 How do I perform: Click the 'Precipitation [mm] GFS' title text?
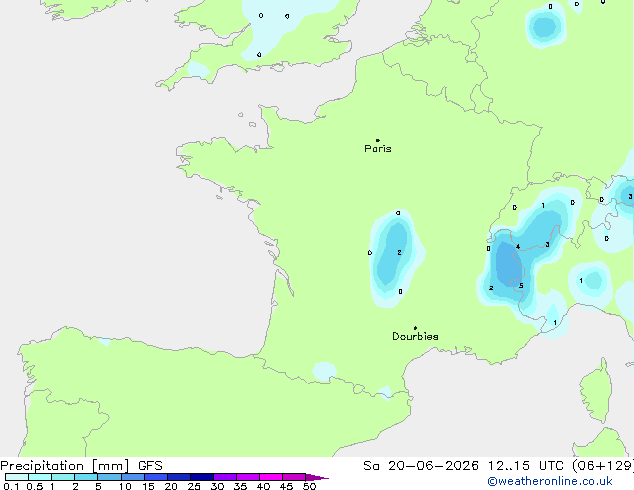coord(81,466)
